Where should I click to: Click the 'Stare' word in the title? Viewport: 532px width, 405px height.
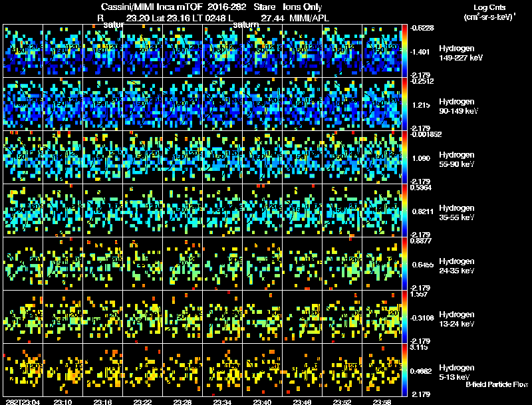[x=264, y=7]
